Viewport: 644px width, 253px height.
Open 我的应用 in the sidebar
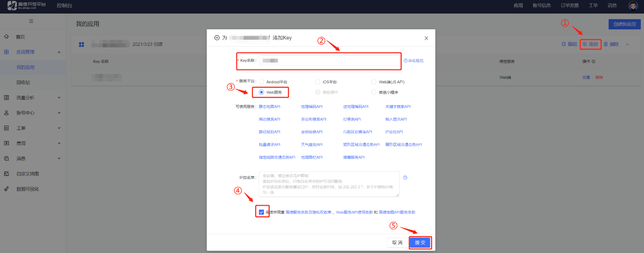click(x=26, y=67)
